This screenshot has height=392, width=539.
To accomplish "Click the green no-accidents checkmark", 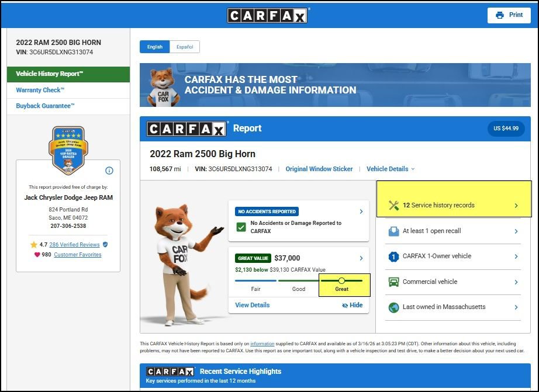I will [241, 227].
